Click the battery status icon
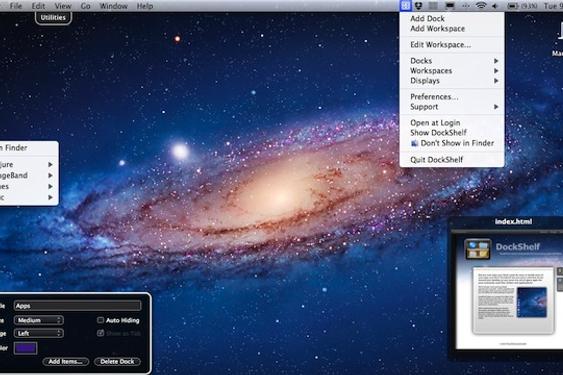The height and width of the screenshot is (375, 563). [x=512, y=6]
